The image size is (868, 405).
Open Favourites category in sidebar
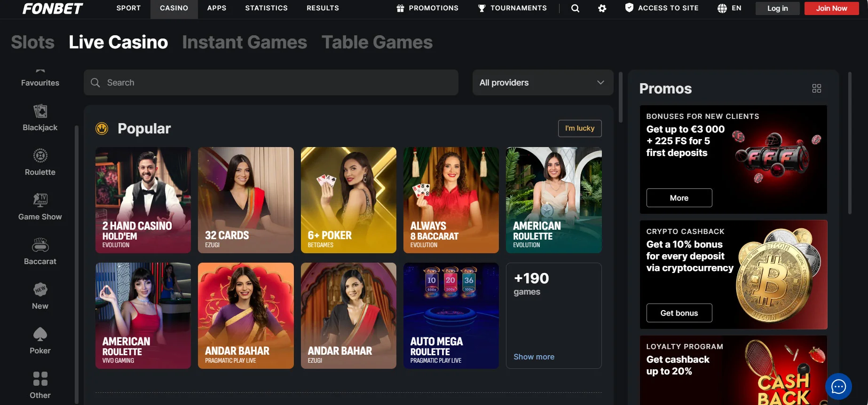tap(40, 78)
